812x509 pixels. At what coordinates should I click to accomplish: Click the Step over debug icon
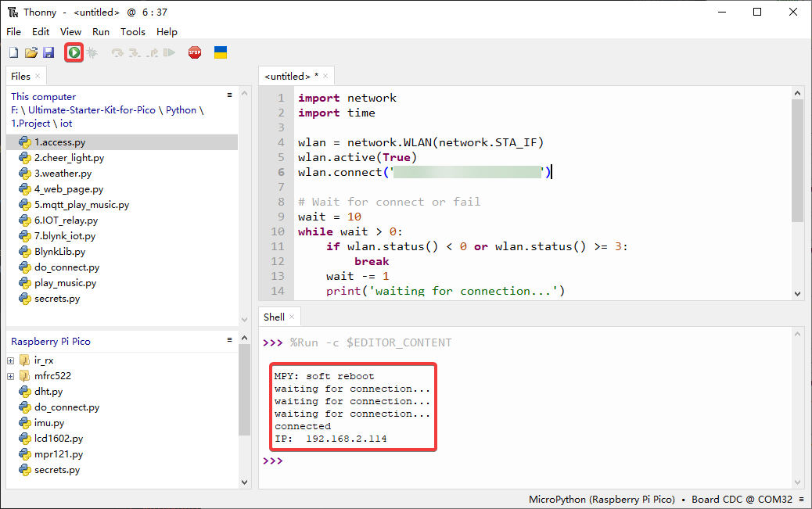(x=117, y=52)
